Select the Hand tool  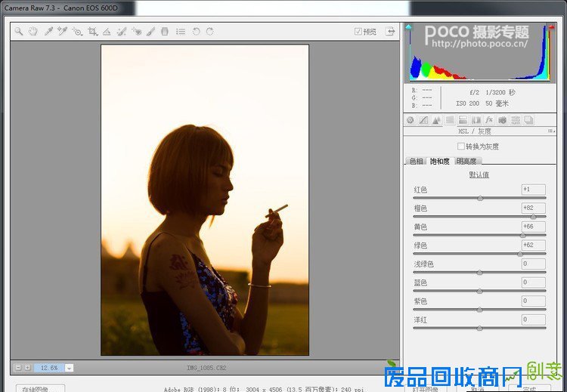[33, 32]
